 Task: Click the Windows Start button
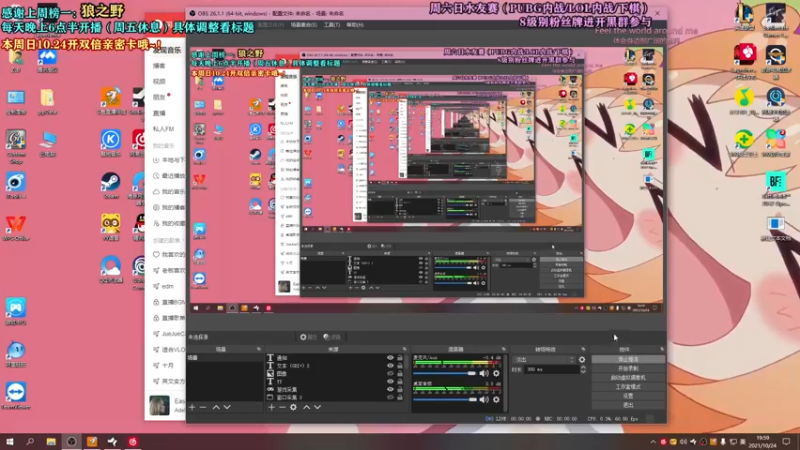click(x=10, y=441)
